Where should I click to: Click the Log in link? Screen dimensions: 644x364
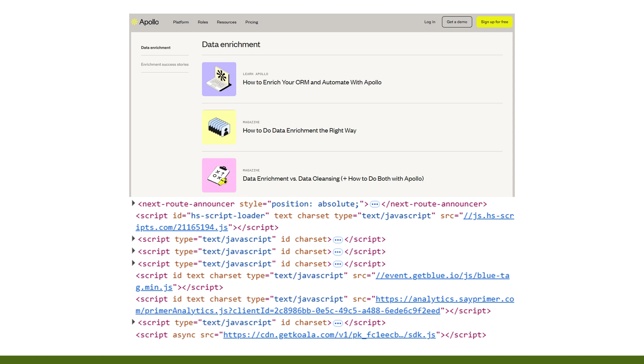coord(429,22)
